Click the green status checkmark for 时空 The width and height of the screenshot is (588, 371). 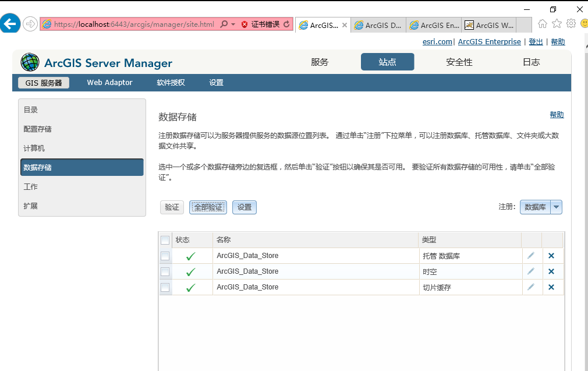pos(191,272)
